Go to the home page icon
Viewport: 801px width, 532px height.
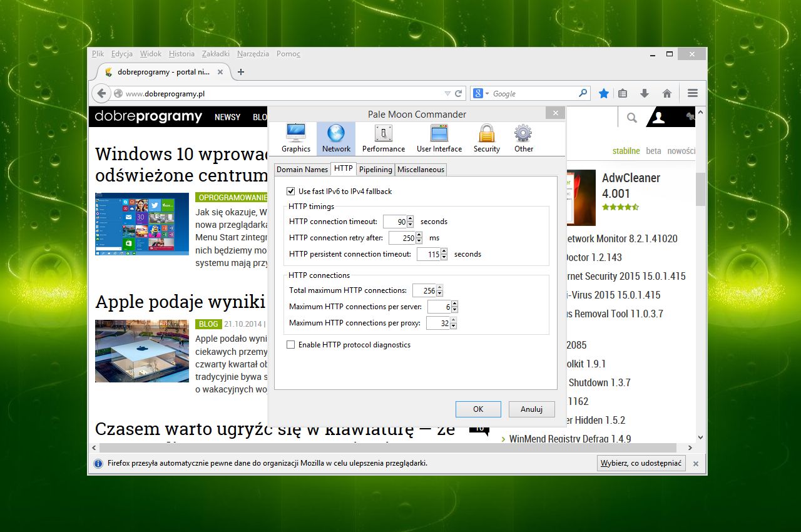(x=667, y=93)
